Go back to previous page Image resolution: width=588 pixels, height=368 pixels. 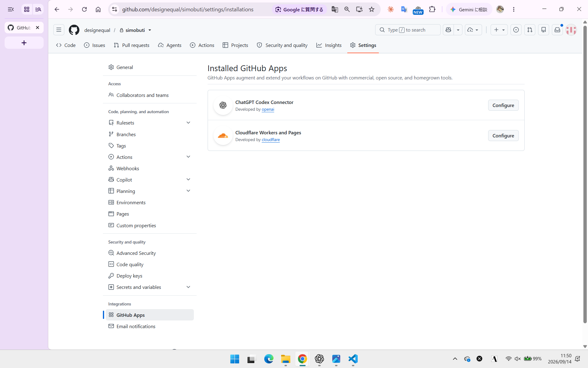[x=57, y=10]
